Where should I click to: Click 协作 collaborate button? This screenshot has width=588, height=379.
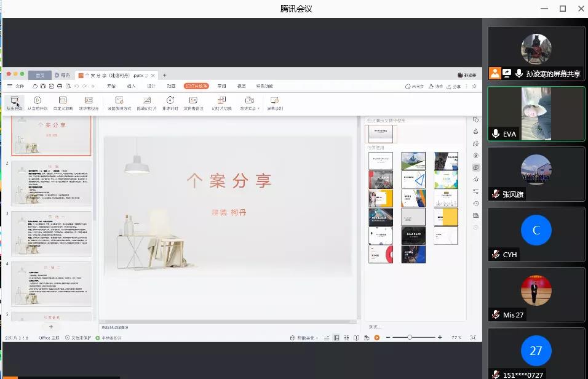(435, 87)
